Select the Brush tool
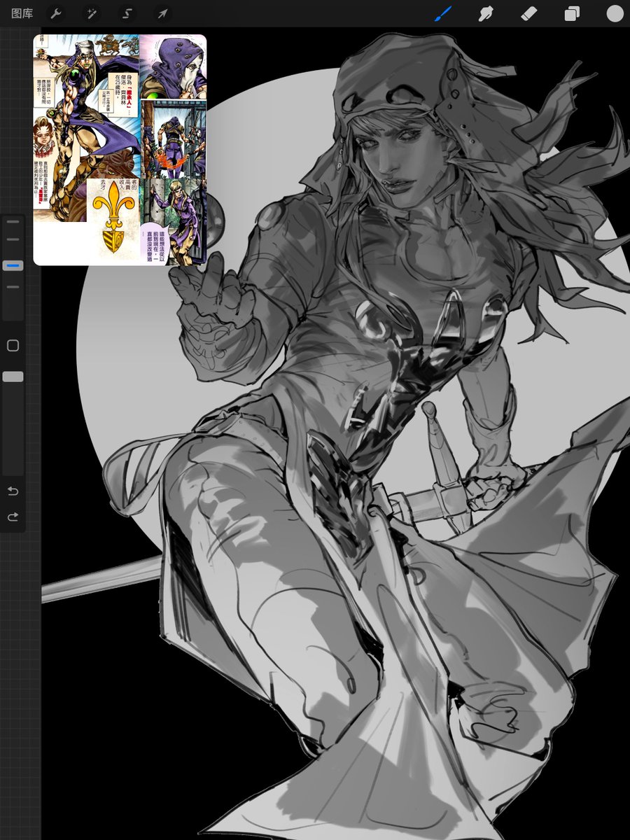The width and height of the screenshot is (630, 840). 443,13
